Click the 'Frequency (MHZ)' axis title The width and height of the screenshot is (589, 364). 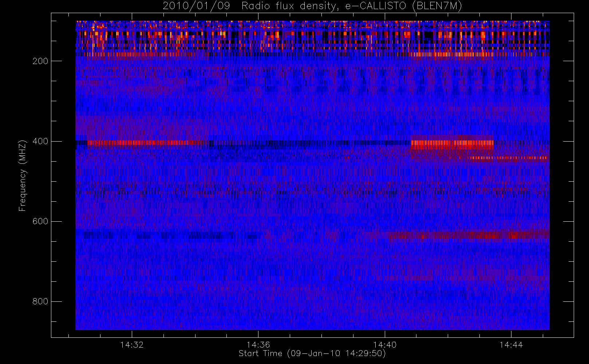(x=23, y=175)
